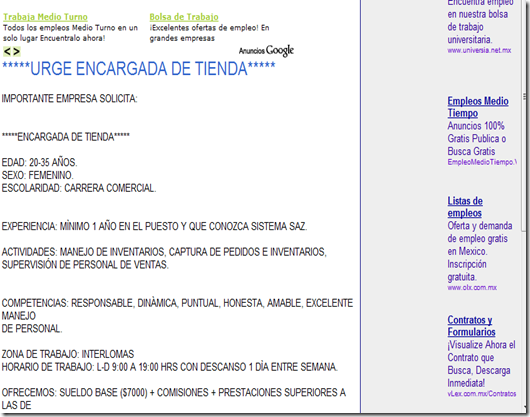Click the Todos los empleos Medio Turno description
530x417 pixels.
point(70,33)
